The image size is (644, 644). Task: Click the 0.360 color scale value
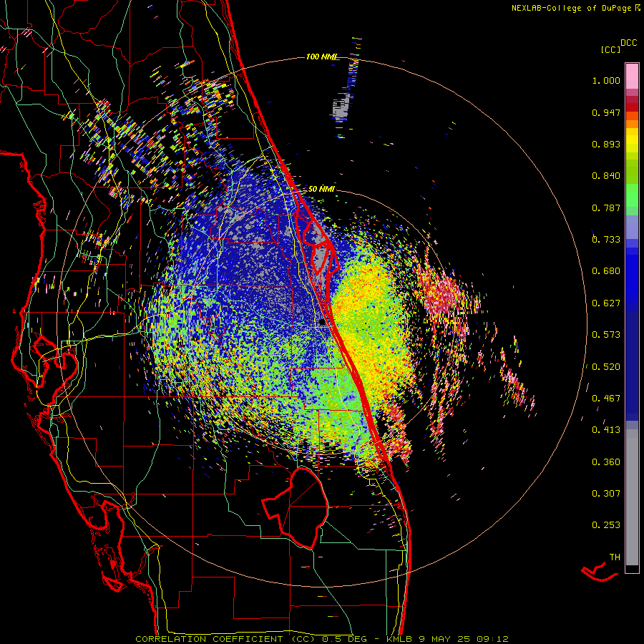pos(606,462)
